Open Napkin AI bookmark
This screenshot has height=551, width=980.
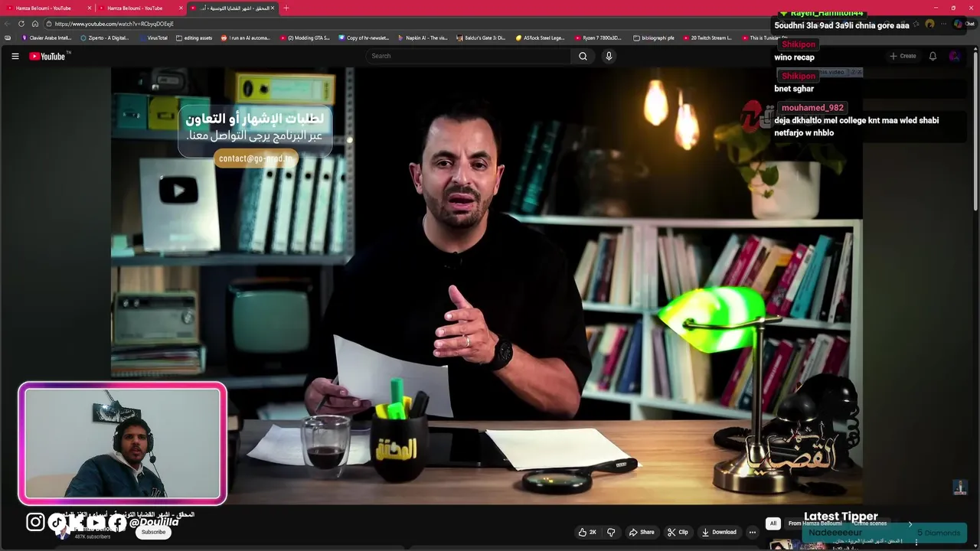pos(422,37)
